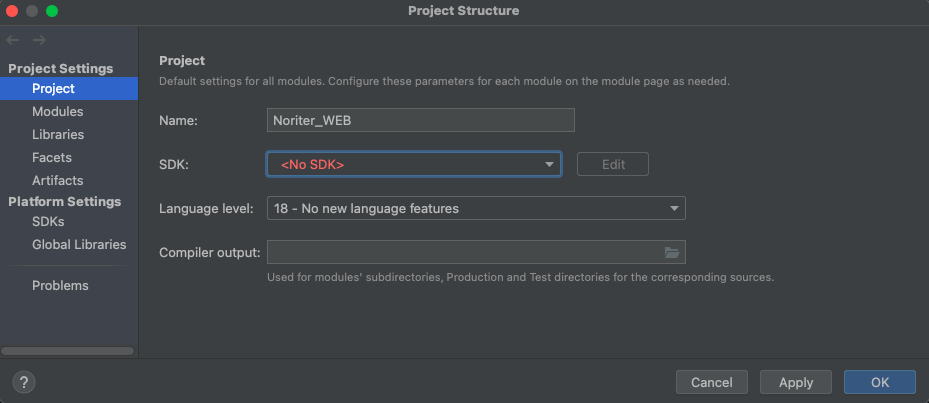The height and width of the screenshot is (403, 929).
Task: Click the sidebar horizontal scrollbar
Action: (68, 351)
